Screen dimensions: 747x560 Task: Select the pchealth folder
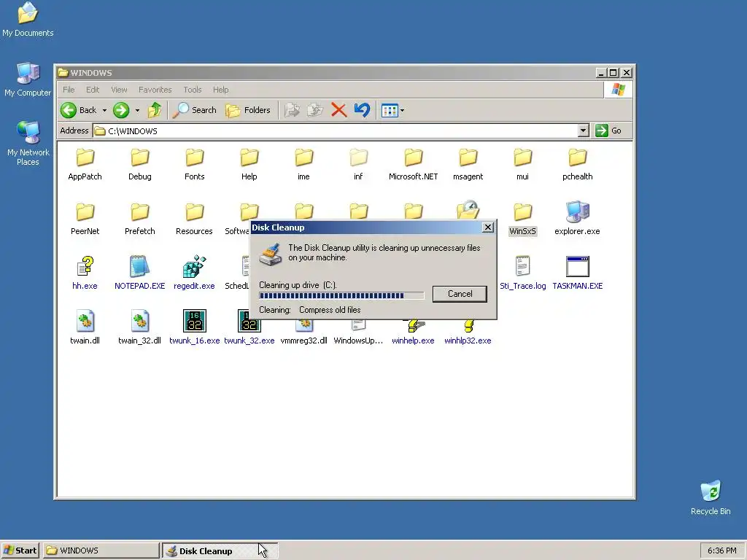coord(578,165)
